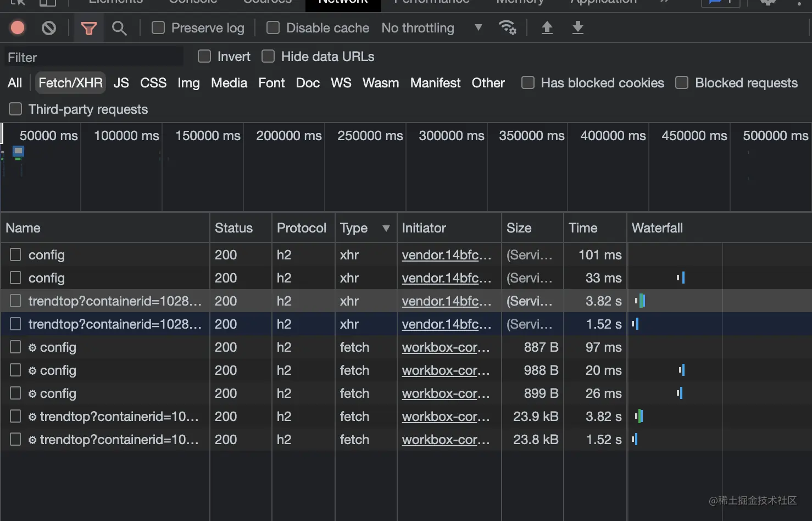Import a HAR file with the upload arrow
The image size is (812, 521).
(547, 27)
